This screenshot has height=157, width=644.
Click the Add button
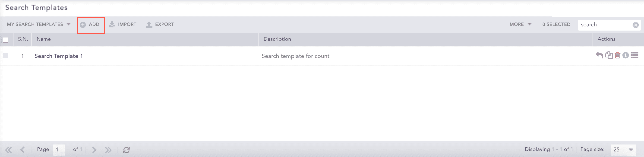point(90,25)
